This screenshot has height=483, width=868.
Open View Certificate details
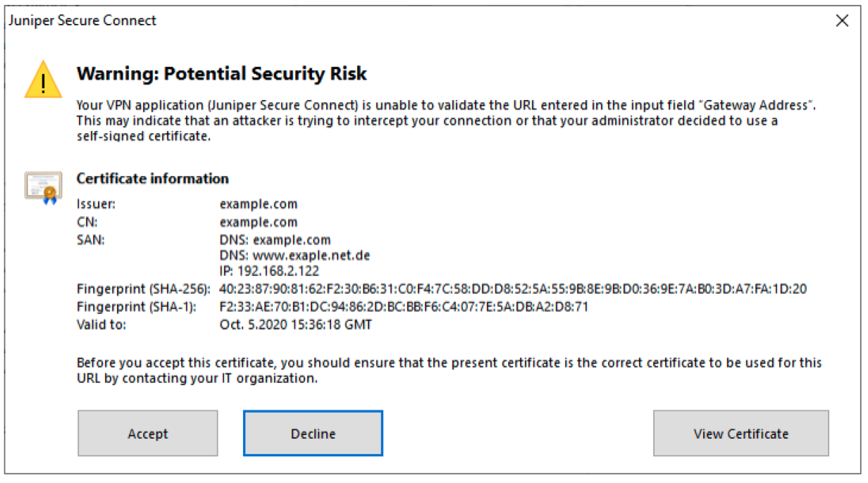[x=740, y=434]
